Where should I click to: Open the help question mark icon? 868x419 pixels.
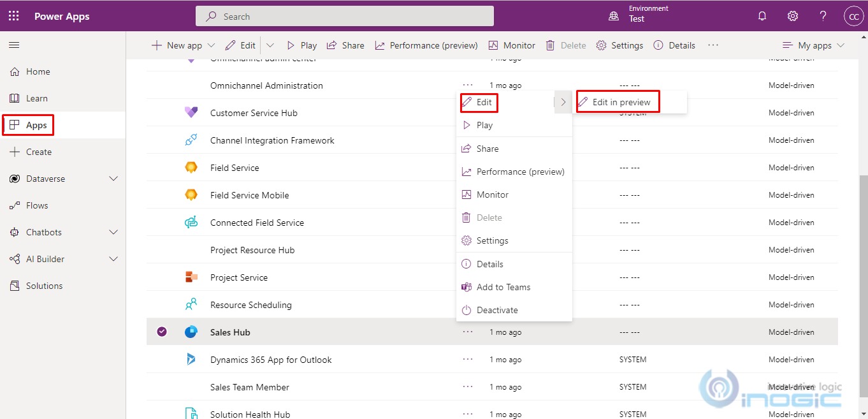(x=823, y=17)
